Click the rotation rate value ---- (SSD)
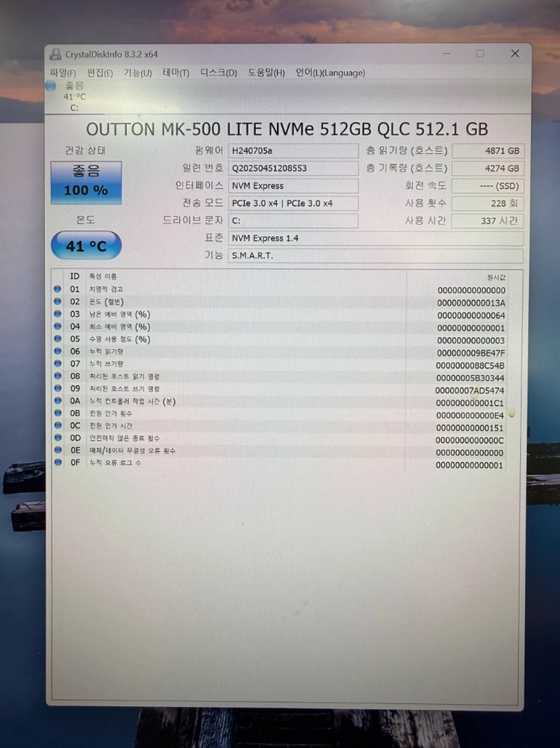This screenshot has height=748, width=560. click(488, 186)
